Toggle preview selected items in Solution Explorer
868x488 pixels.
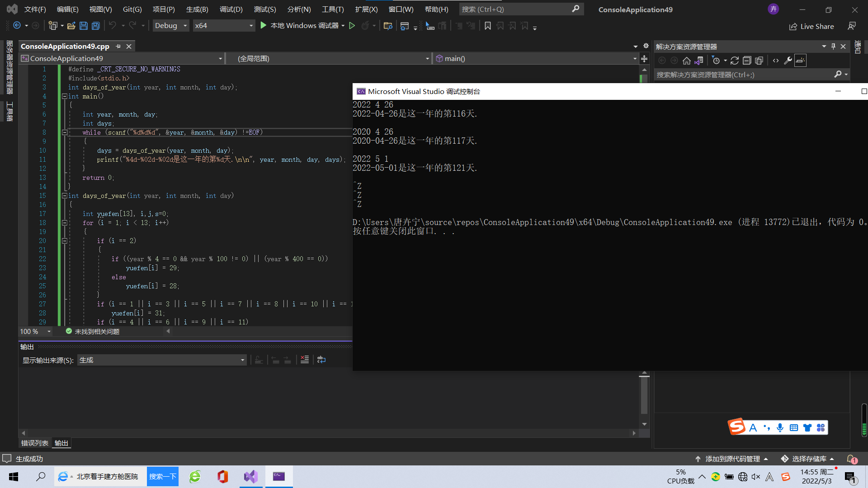[800, 61]
